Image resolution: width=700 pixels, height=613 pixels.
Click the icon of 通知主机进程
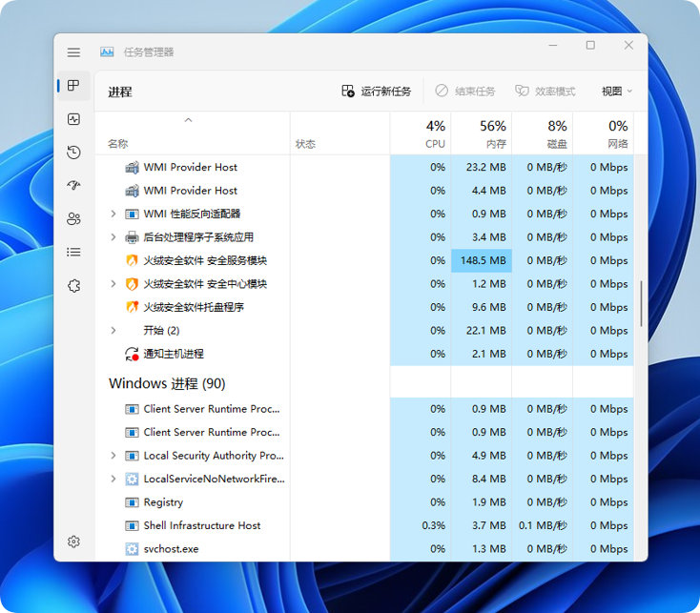(132, 354)
